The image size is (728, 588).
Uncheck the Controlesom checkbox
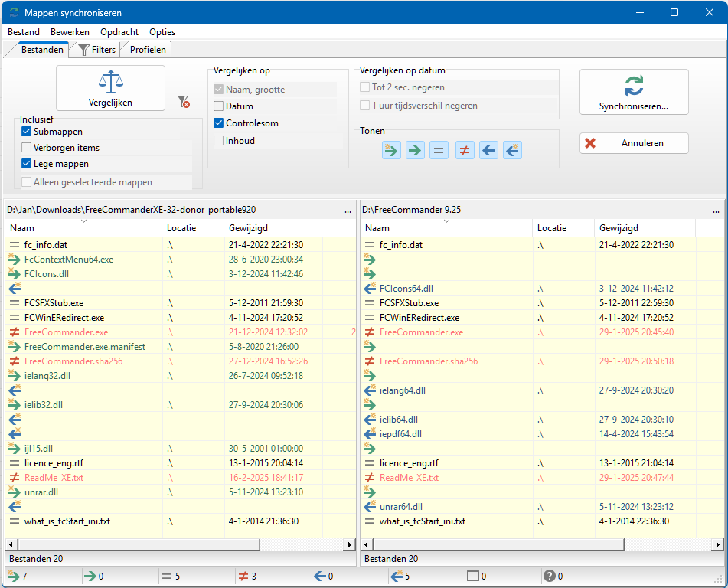[x=219, y=123]
